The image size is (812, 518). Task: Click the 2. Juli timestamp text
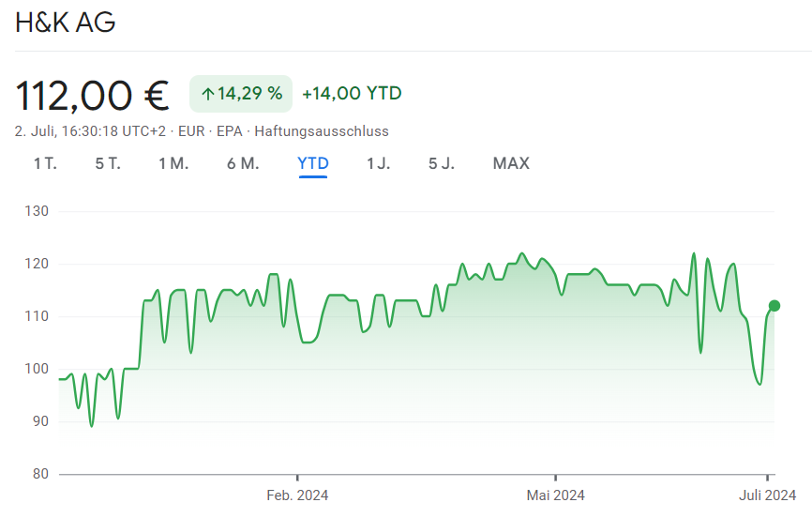91,131
